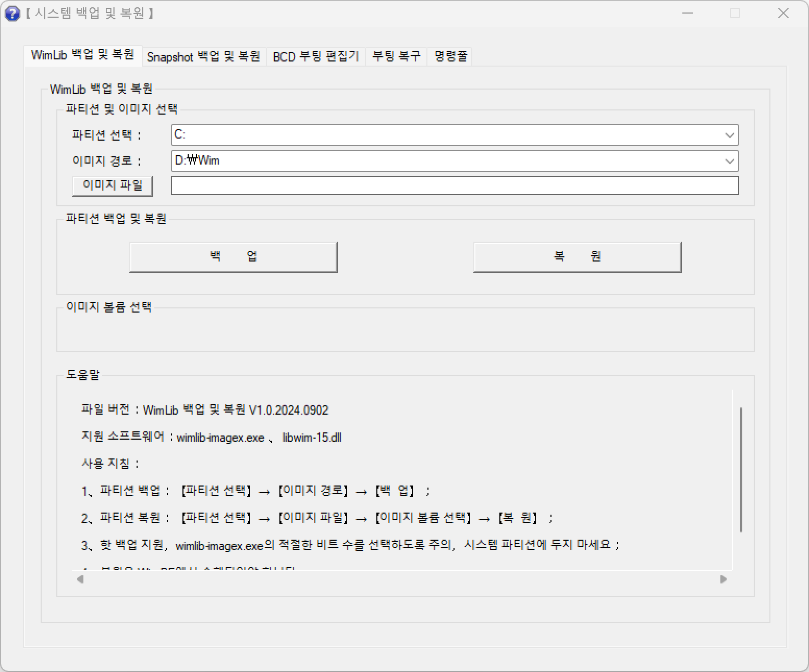The width and height of the screenshot is (809, 672).
Task: Switch to the WimLib 백업 및 복원 tab
Action: [x=82, y=55]
